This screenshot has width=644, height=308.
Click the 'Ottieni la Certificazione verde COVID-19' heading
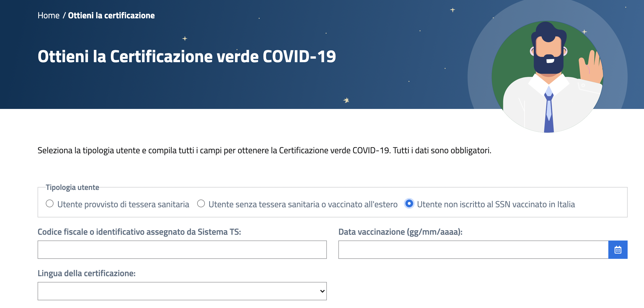187,56
